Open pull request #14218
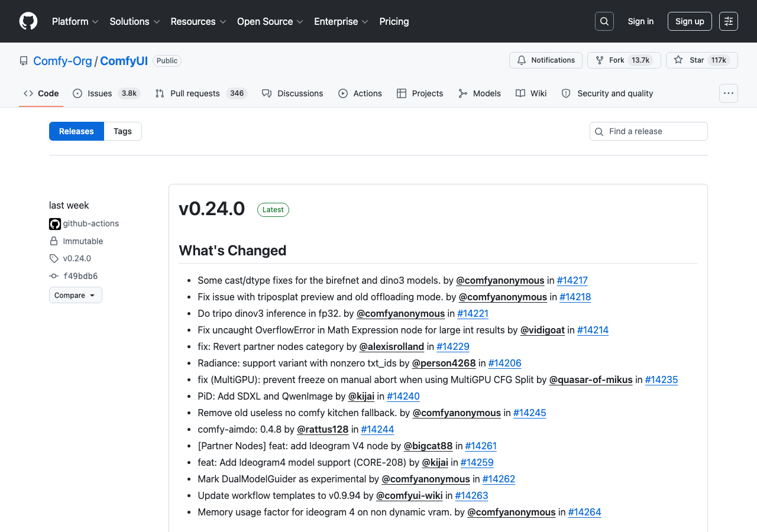 (x=575, y=297)
